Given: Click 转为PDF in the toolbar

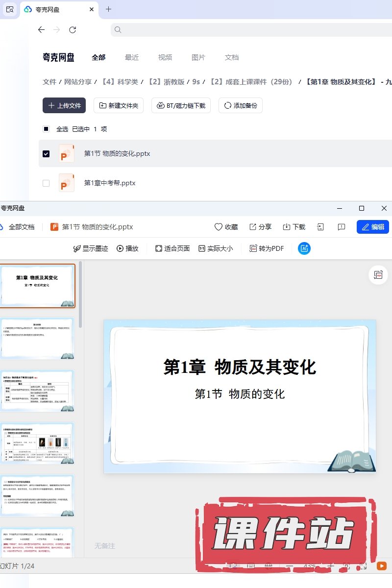Looking at the screenshot, I should click(267, 248).
